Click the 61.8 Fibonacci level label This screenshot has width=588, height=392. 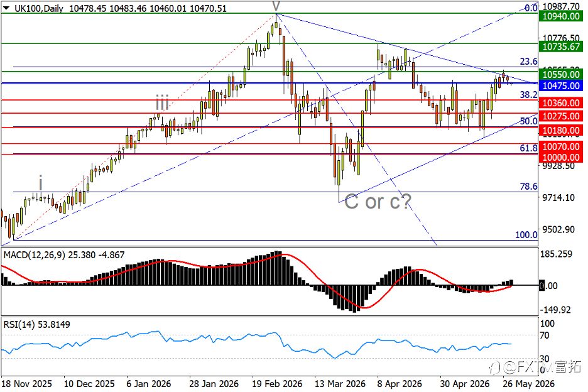(528, 148)
